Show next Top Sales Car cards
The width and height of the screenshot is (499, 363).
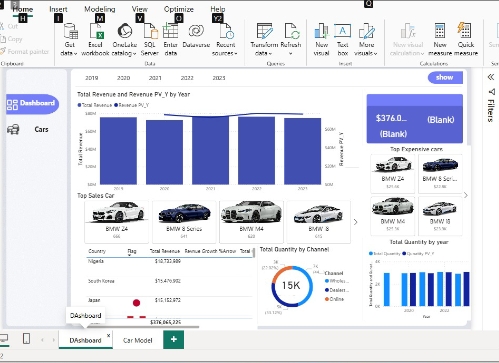pos(355,222)
